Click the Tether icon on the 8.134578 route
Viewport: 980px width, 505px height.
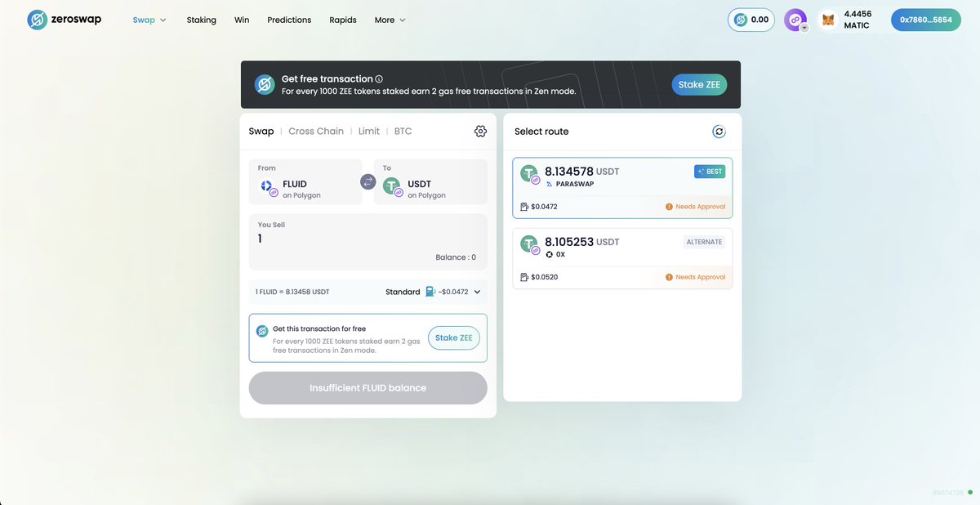[531, 175]
